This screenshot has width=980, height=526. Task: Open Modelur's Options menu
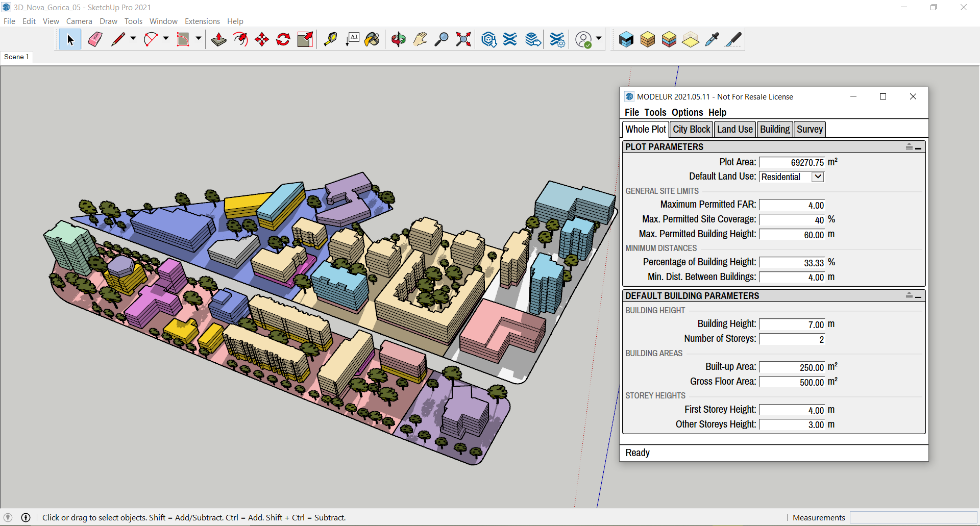pyautogui.click(x=687, y=112)
